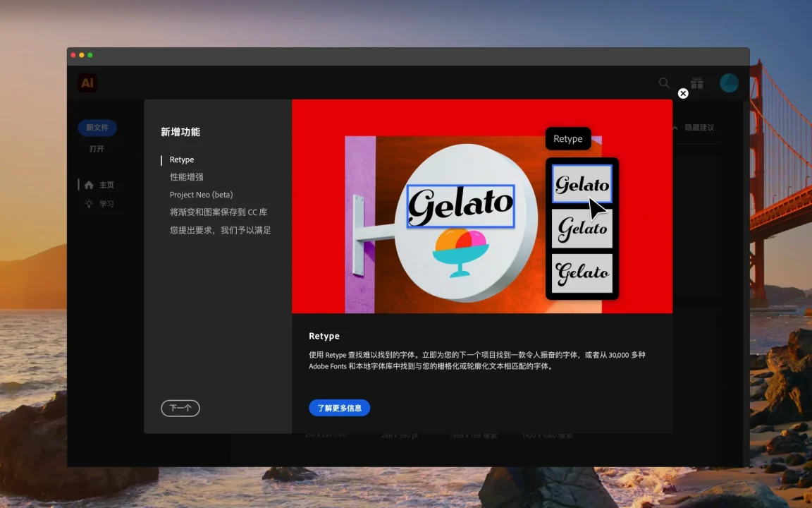Image resolution: width=812 pixels, height=508 pixels.
Task: Click the 打开 button
Action: [97, 149]
